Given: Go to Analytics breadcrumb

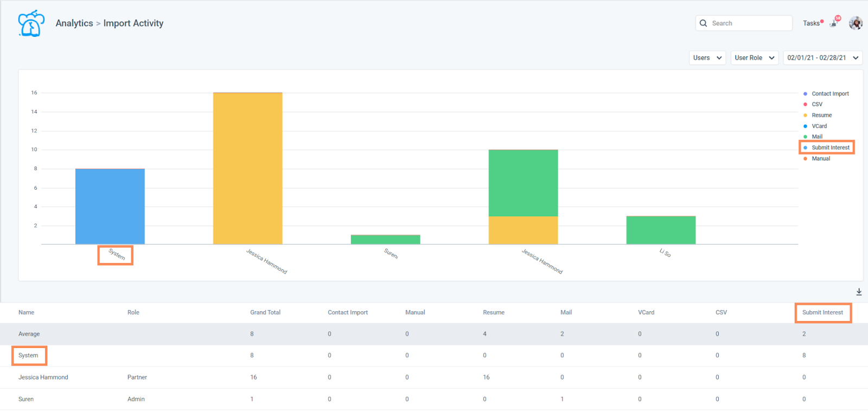Looking at the screenshot, I should [74, 23].
